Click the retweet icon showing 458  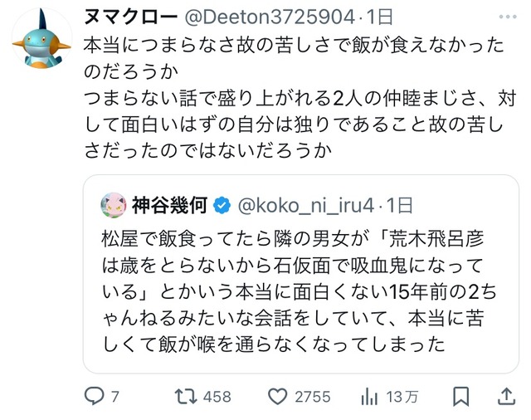coord(186,396)
